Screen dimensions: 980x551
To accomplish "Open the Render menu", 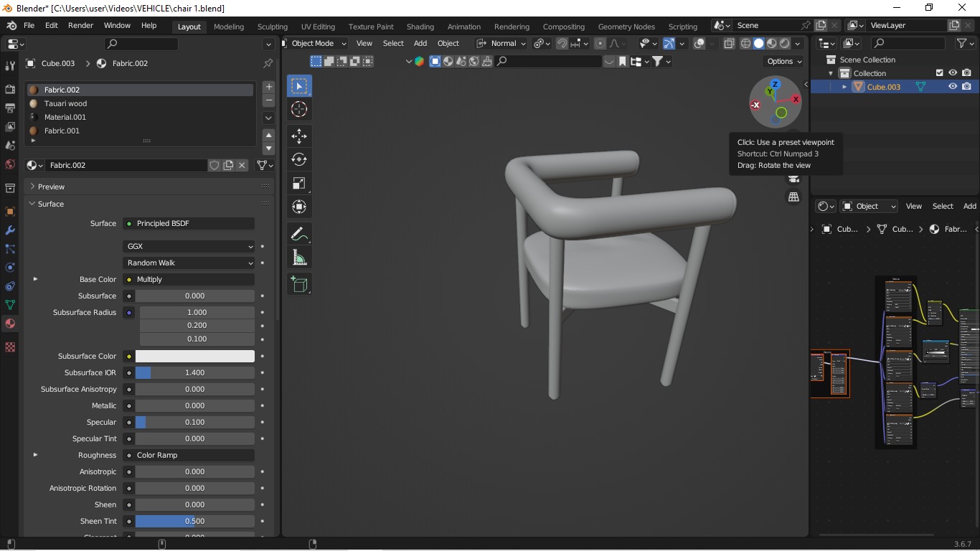I will click(x=80, y=26).
